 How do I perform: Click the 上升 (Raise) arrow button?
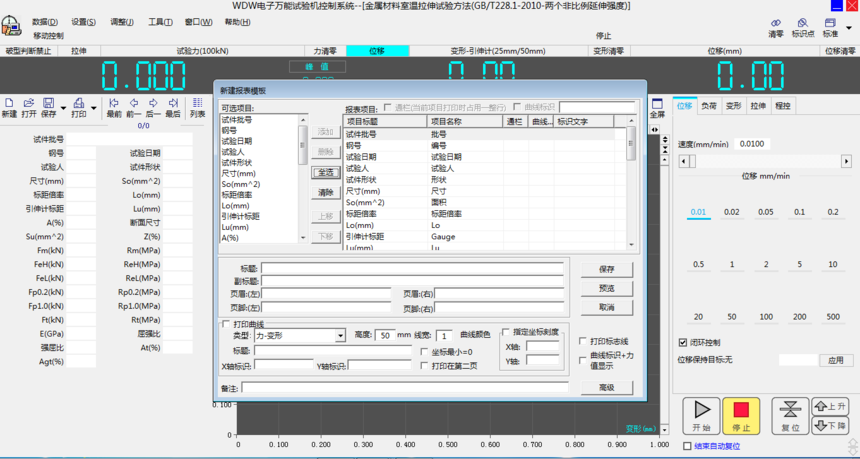pos(830,407)
